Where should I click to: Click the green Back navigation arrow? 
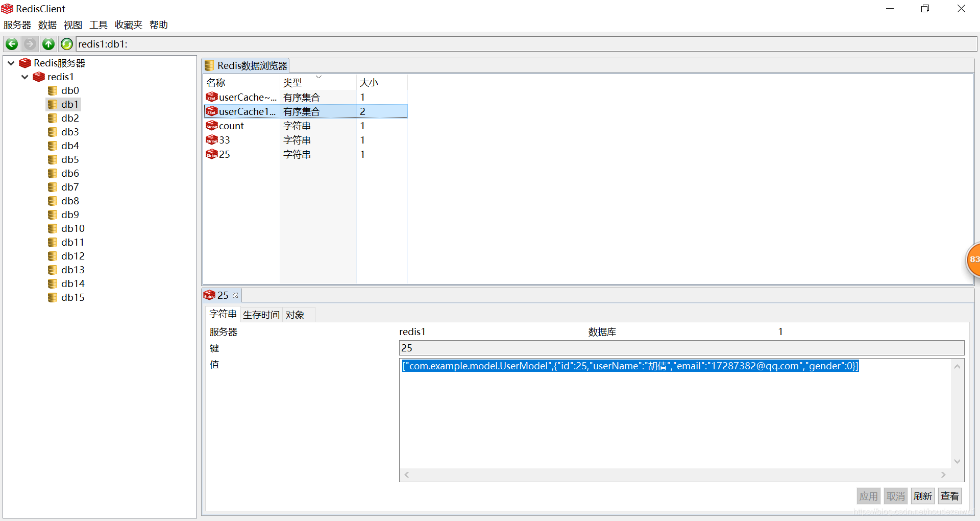coord(12,44)
